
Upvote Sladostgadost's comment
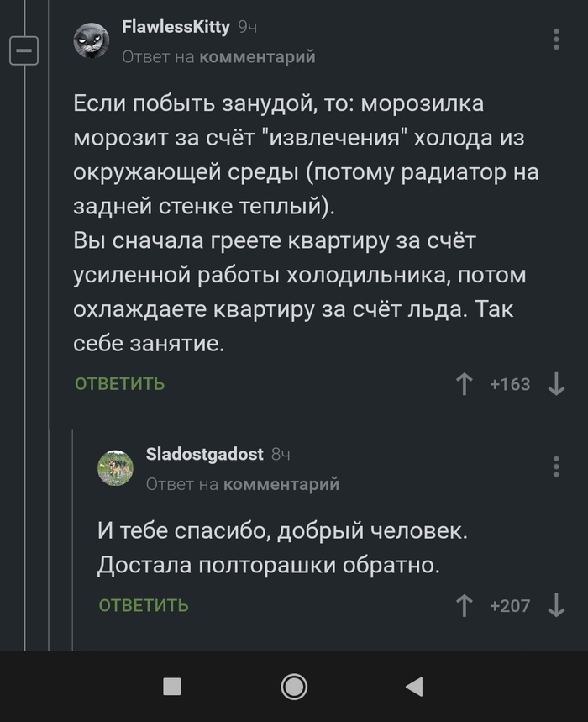pos(464,605)
